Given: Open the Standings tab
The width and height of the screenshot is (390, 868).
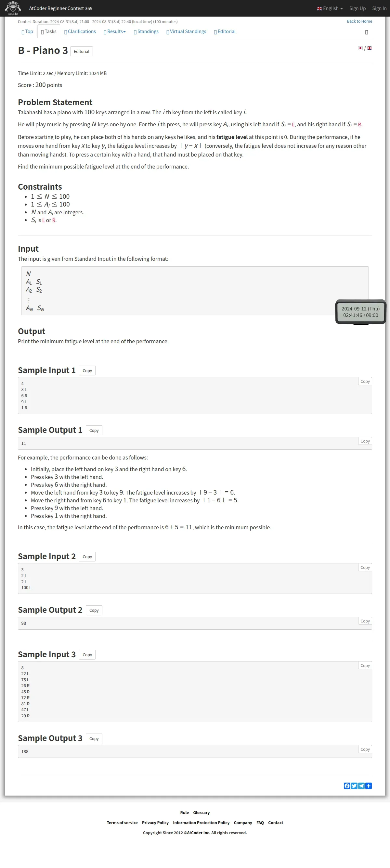Looking at the screenshot, I should 146,32.
